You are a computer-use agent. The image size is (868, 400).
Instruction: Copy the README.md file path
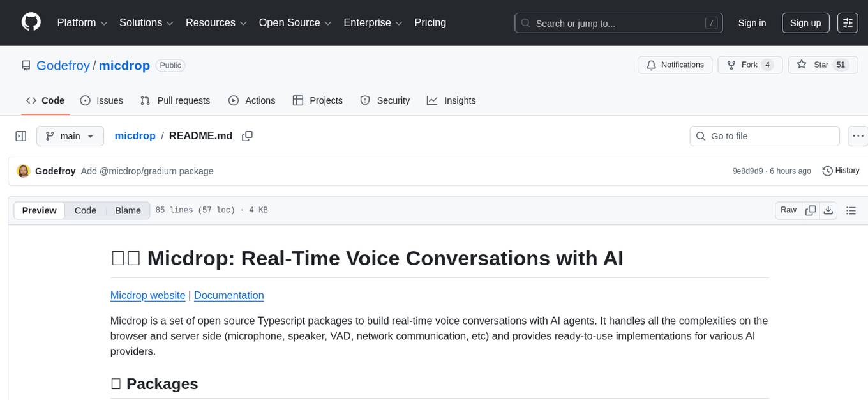[x=247, y=136]
